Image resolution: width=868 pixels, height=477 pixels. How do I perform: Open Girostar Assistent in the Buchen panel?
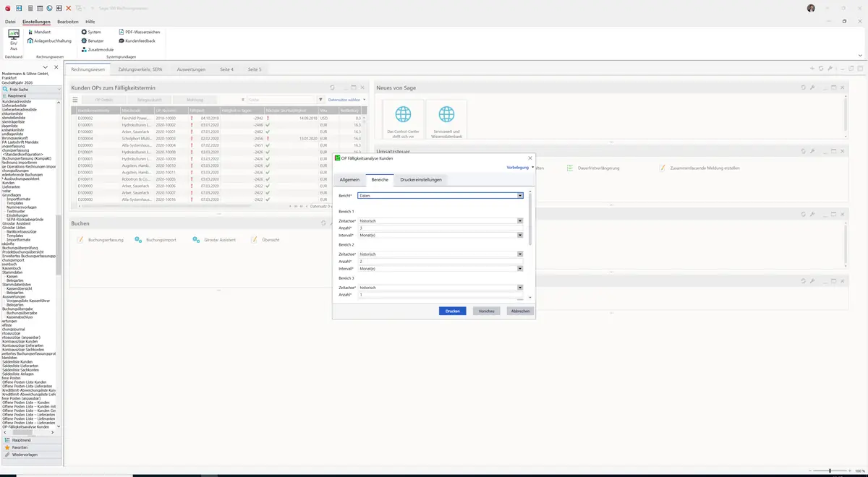[x=215, y=239]
